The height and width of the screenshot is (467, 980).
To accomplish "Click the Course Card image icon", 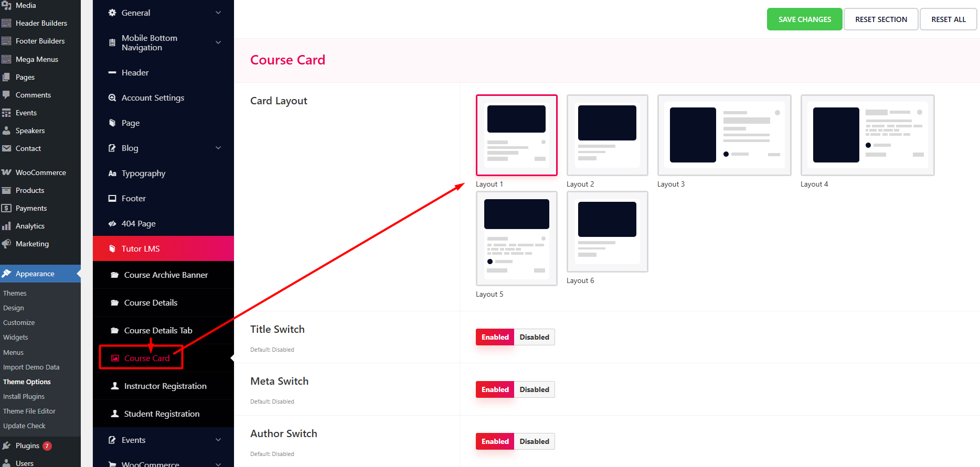I will click(115, 358).
